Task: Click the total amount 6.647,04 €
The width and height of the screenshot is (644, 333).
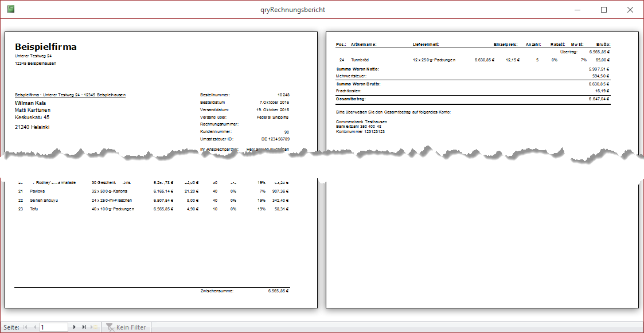Action: click(600, 99)
